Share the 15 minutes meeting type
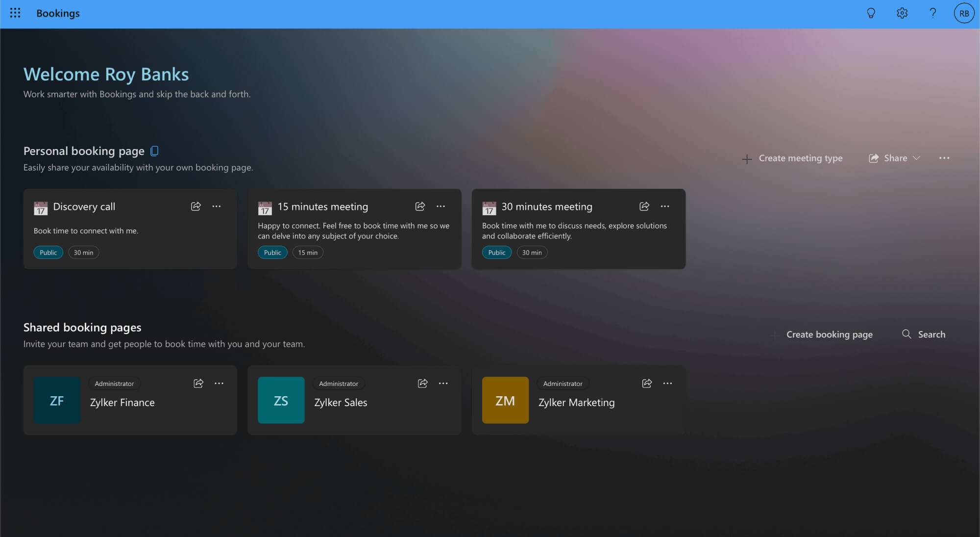 click(x=420, y=206)
